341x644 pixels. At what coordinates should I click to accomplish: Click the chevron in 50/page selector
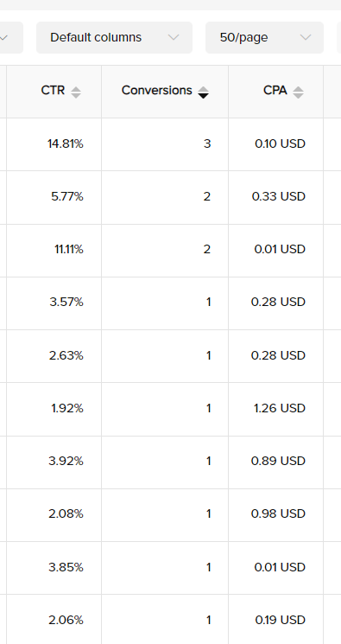[306, 37]
